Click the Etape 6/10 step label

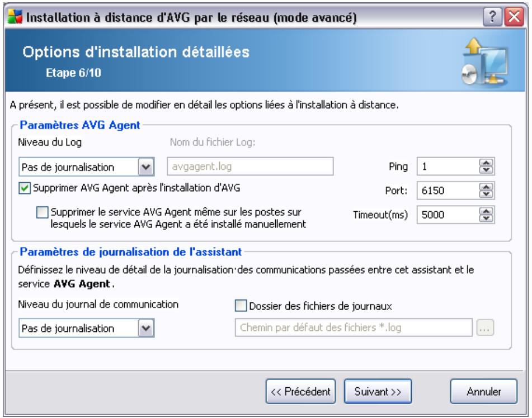(74, 73)
